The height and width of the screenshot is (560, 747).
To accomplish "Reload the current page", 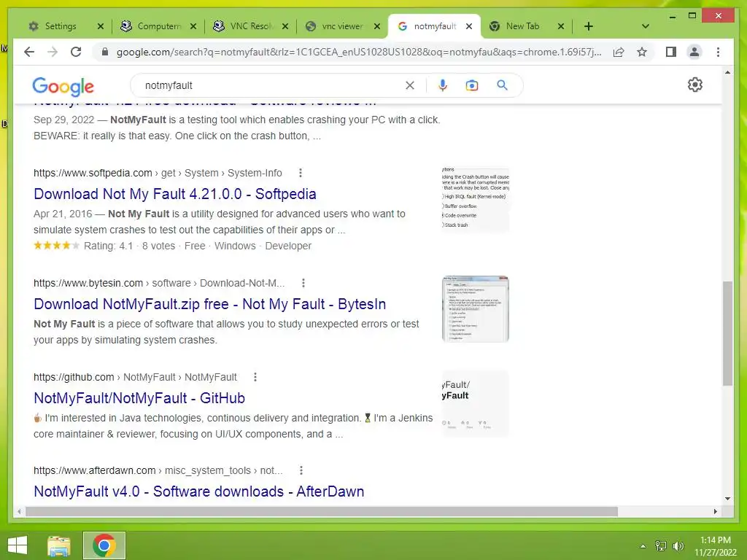I will [x=76, y=52].
